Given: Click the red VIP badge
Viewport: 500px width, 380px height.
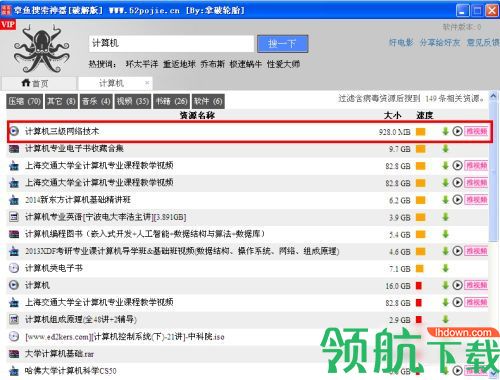Looking at the screenshot, I should tap(8, 25).
